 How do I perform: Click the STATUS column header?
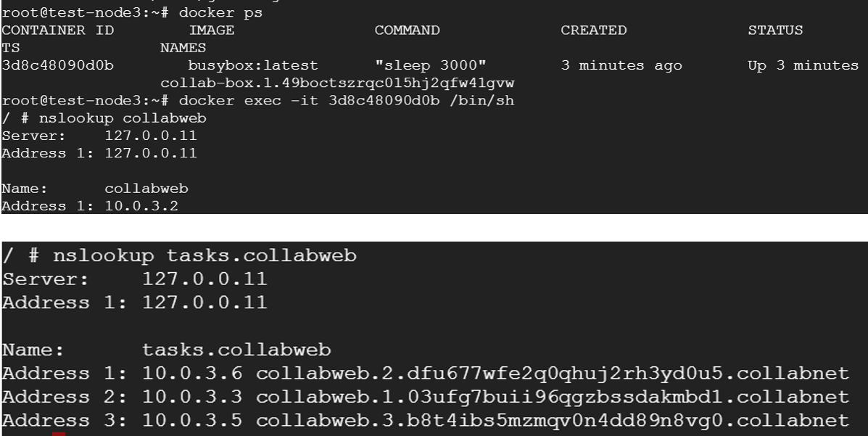(775, 30)
